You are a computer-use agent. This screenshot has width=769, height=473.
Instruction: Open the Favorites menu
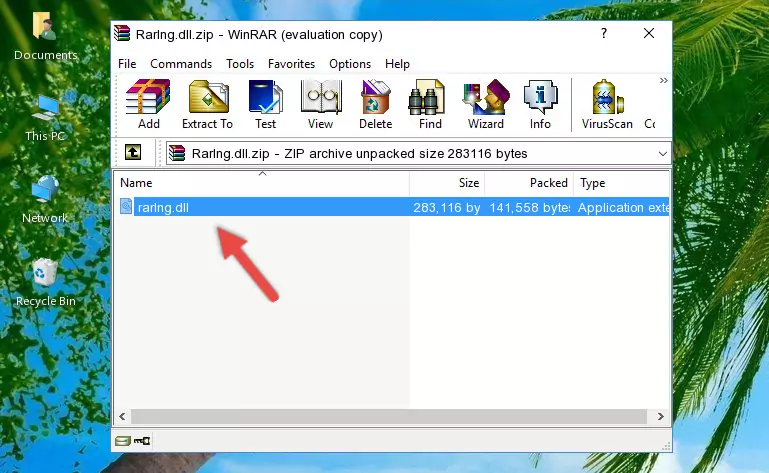point(291,64)
